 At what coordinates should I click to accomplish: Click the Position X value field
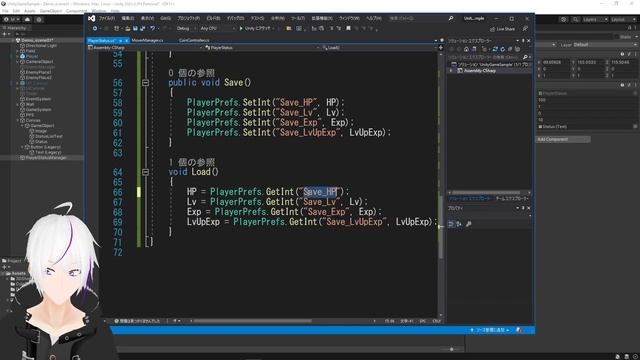coord(556,62)
